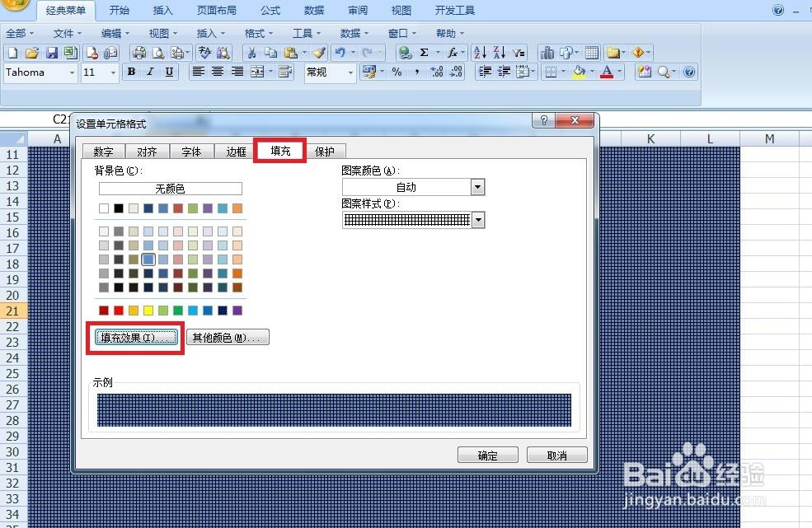Screen dimensions: 812x528
Task: Insert a chart using the column chart icon
Action: click(547, 52)
